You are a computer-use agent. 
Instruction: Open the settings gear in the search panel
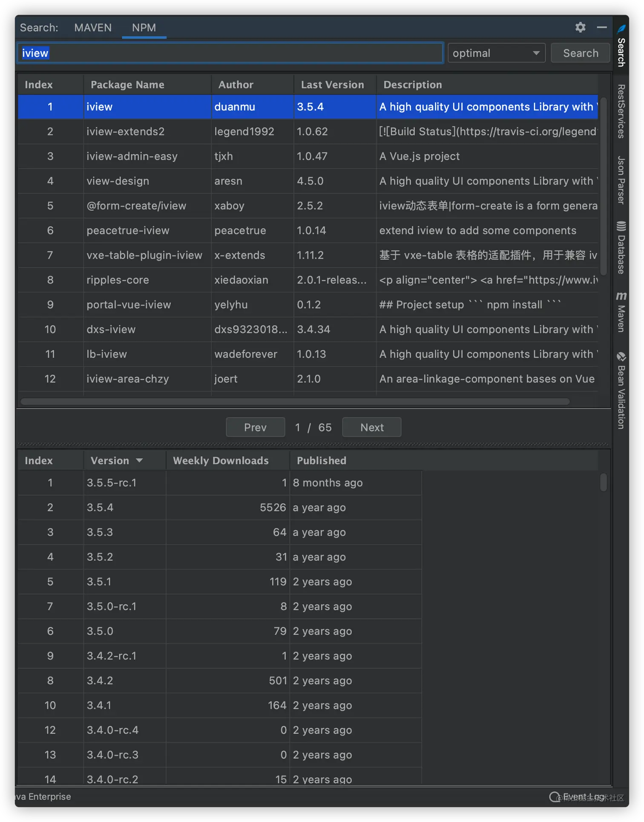[x=580, y=27]
